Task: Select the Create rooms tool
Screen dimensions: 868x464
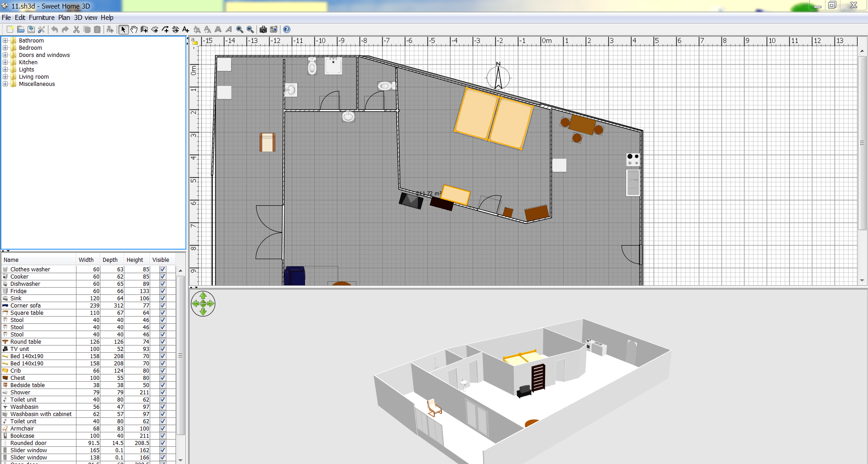Action: [155, 29]
